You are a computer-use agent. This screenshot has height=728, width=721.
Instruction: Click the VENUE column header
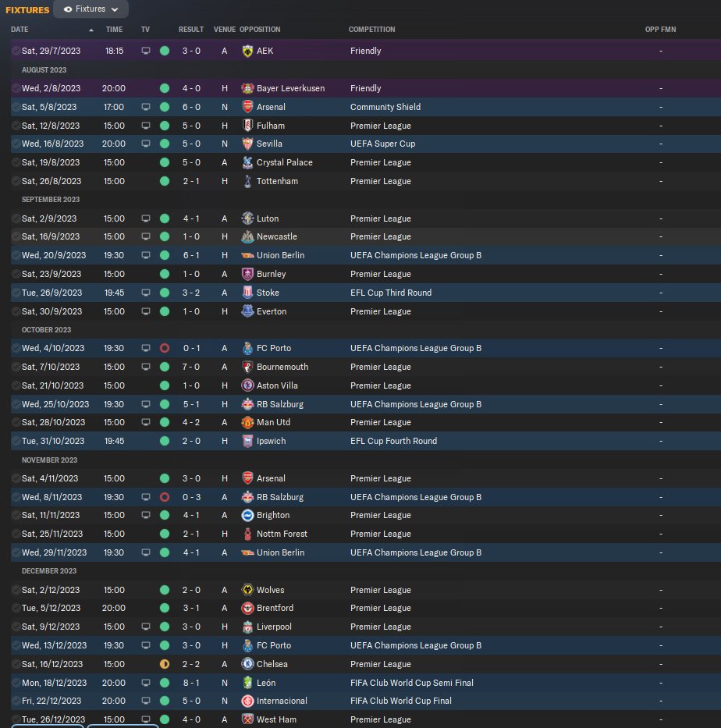coord(224,29)
